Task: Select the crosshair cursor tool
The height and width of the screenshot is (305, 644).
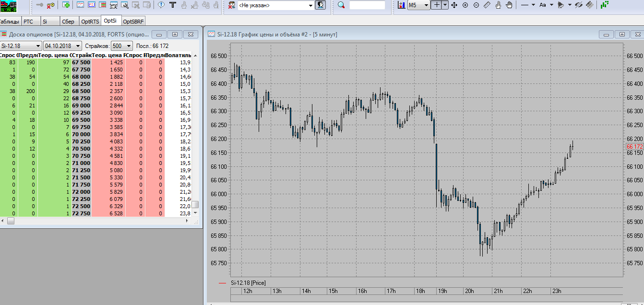Action: point(436,5)
